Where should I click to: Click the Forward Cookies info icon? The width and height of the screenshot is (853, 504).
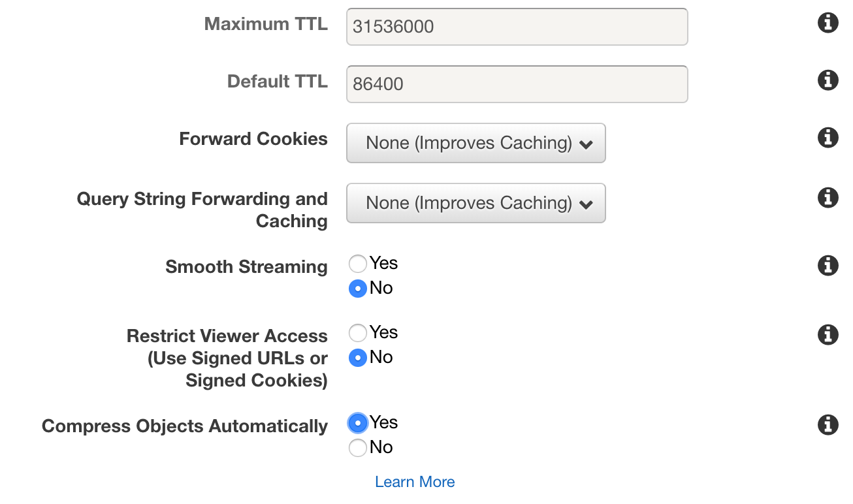828,138
